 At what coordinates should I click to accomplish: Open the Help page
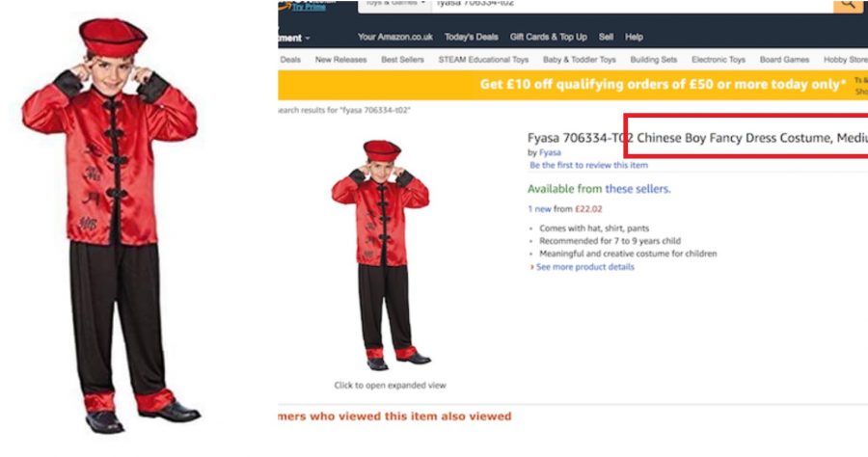click(x=634, y=37)
